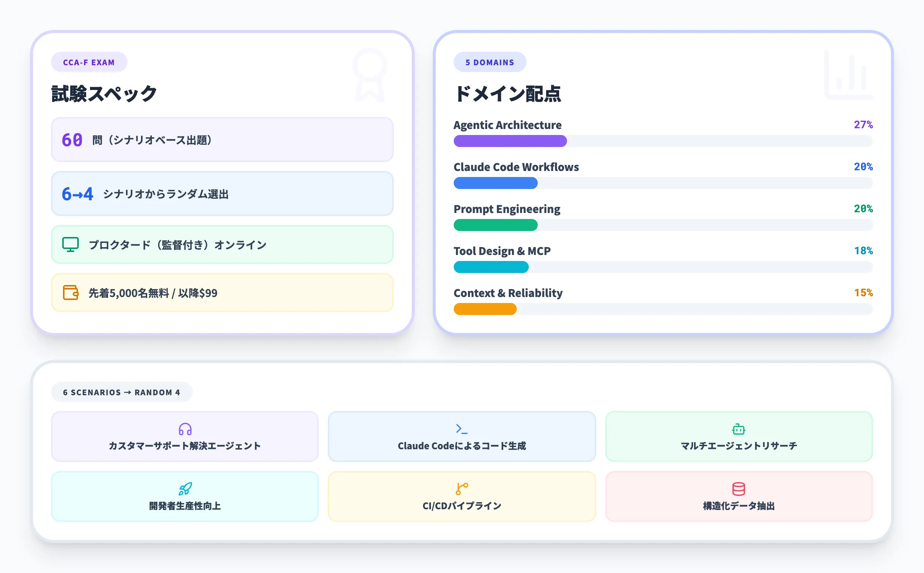This screenshot has height=573, width=924.
Task: Click the CCA-F EXAM badge
Action: pos(89,62)
